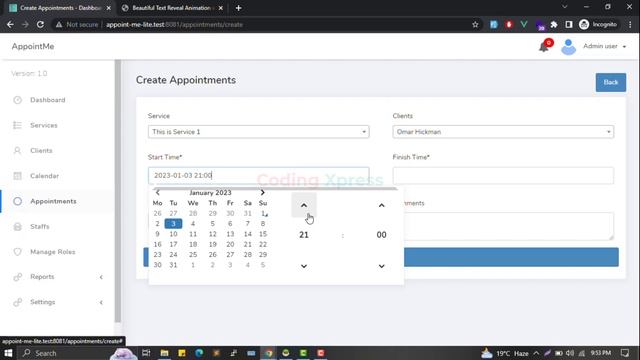Decrease the hour with down arrow

[304, 266]
